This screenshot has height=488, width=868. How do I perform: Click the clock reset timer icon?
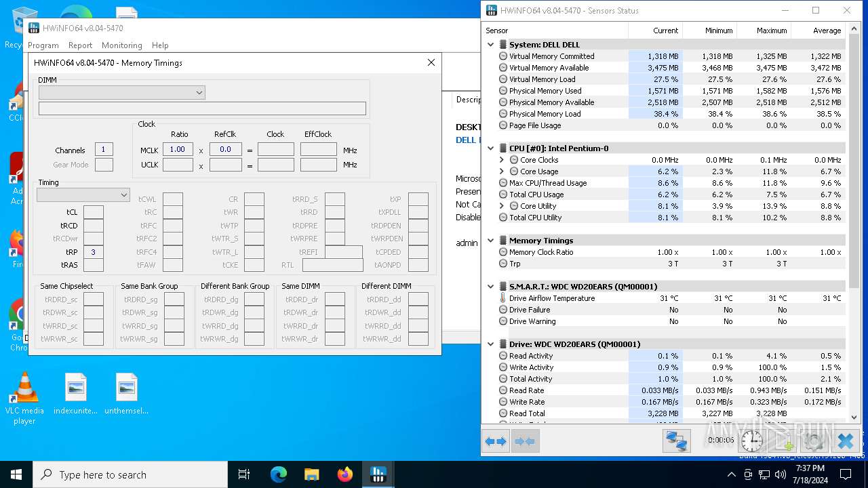pos(751,441)
